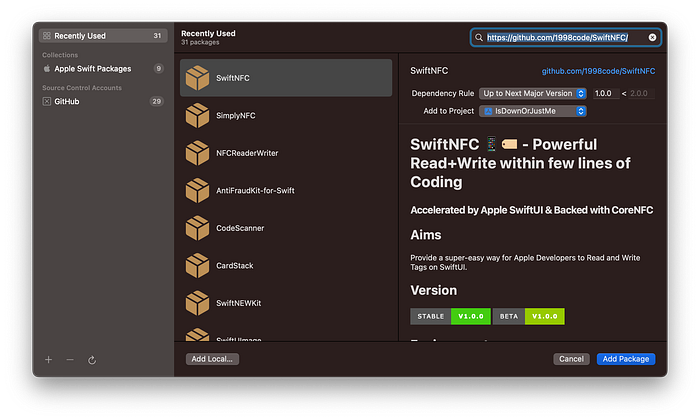Viewport: 700px width, 420px height.
Task: Select the CardStack package row
Action: coord(286,265)
